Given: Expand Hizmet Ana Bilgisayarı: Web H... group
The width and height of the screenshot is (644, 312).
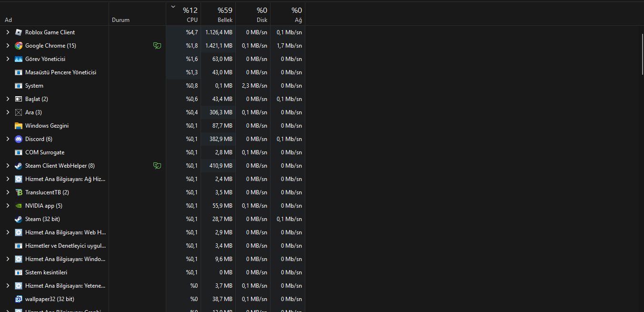Looking at the screenshot, I should 8,232.
